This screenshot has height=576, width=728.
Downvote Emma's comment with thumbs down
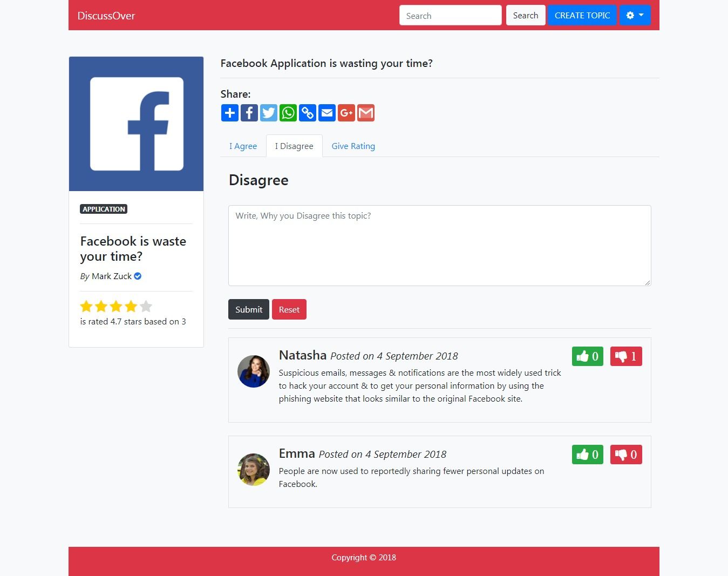click(x=626, y=455)
